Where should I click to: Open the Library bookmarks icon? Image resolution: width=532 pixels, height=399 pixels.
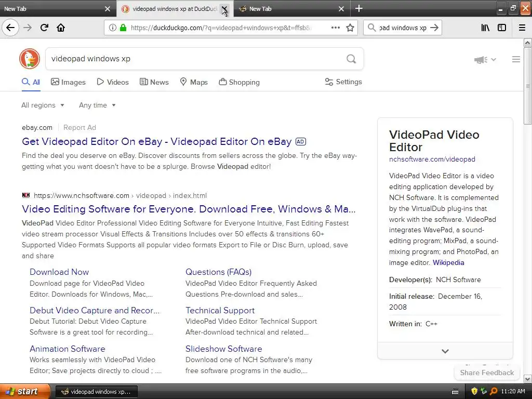point(485,28)
